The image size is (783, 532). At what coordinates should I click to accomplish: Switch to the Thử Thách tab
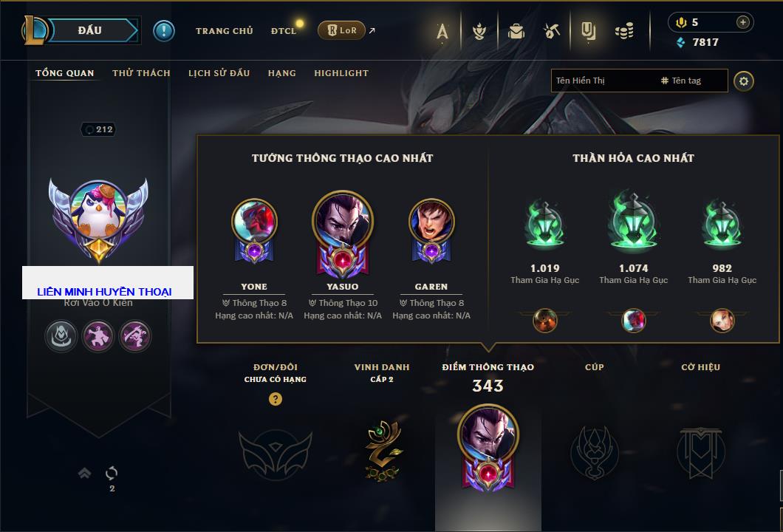(141, 73)
